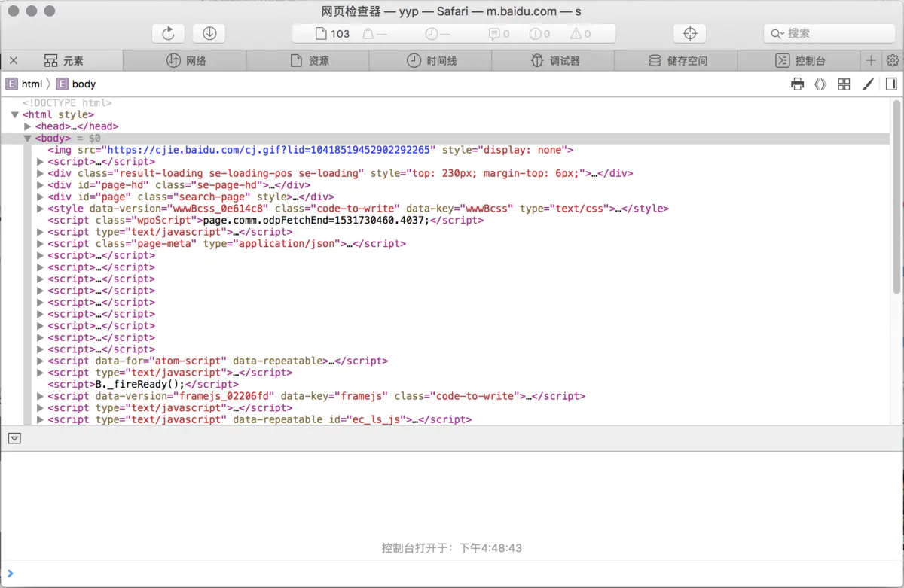The width and height of the screenshot is (904, 588).
Task: Toggle the split console drawer icon
Action: pos(14,438)
